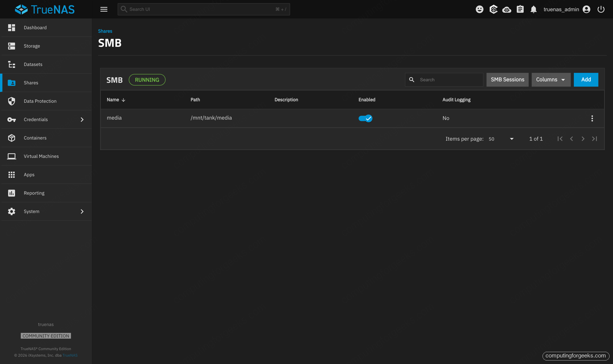Toggle the hamburger sidebar menu
The height and width of the screenshot is (364, 613).
coord(104,9)
